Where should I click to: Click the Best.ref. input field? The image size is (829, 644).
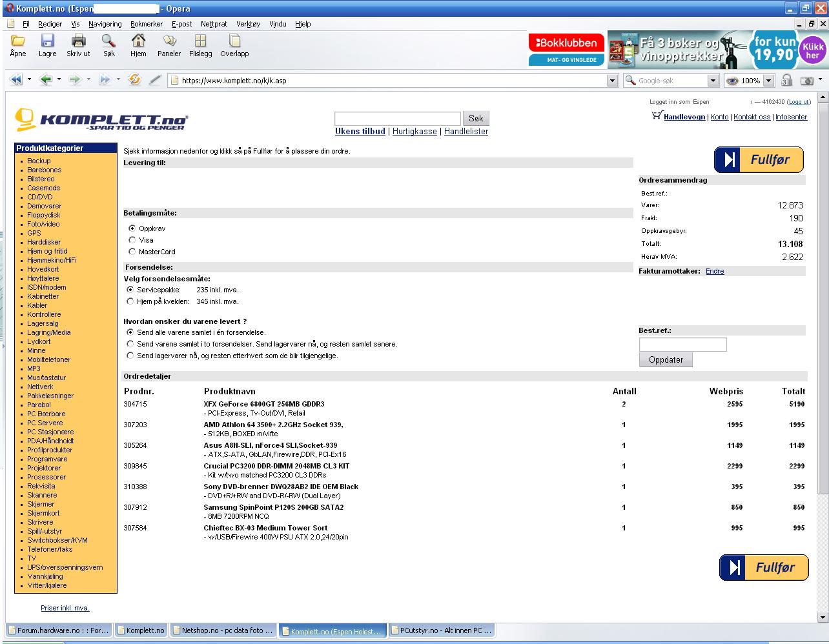click(x=683, y=344)
